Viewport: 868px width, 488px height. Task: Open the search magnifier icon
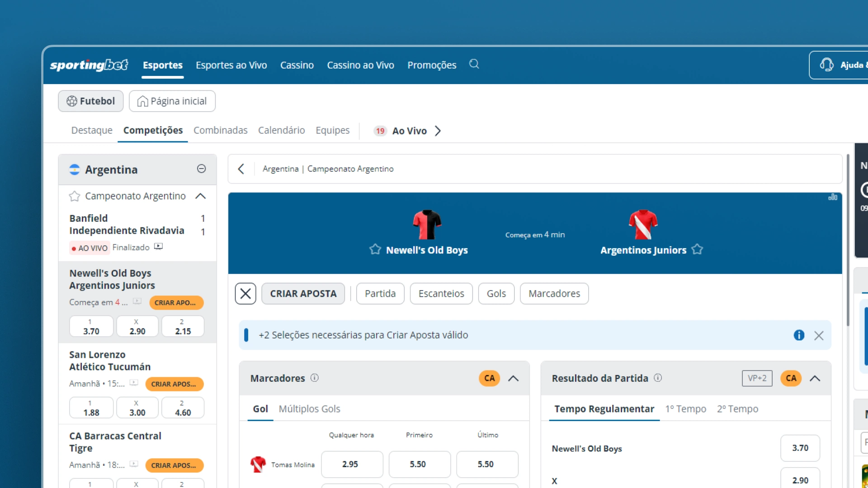(x=474, y=64)
